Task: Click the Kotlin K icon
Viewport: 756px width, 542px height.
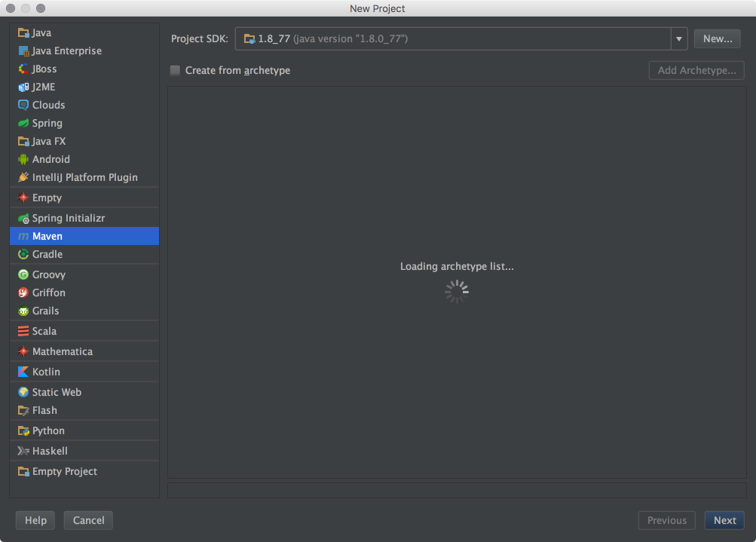Action: [23, 372]
